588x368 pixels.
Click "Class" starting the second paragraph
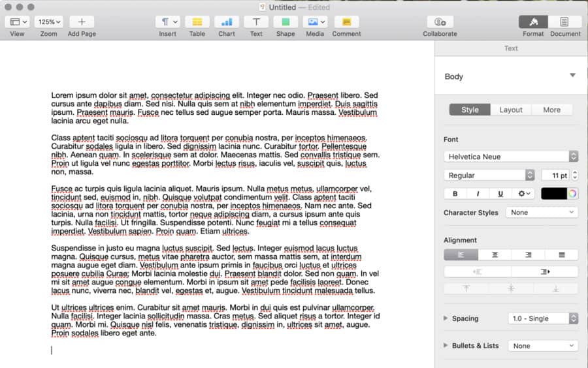coord(61,138)
